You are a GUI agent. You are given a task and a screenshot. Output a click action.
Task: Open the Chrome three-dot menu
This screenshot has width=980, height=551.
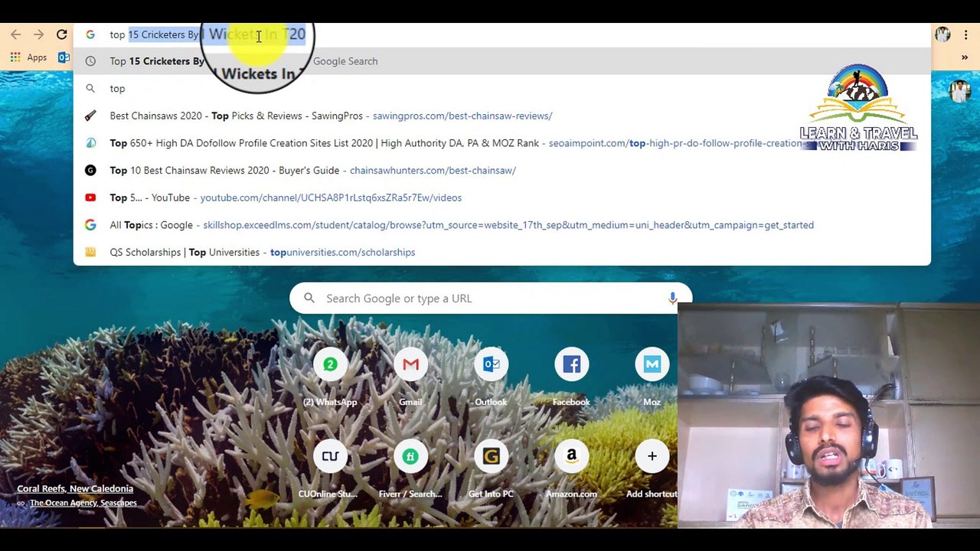pyautogui.click(x=966, y=34)
